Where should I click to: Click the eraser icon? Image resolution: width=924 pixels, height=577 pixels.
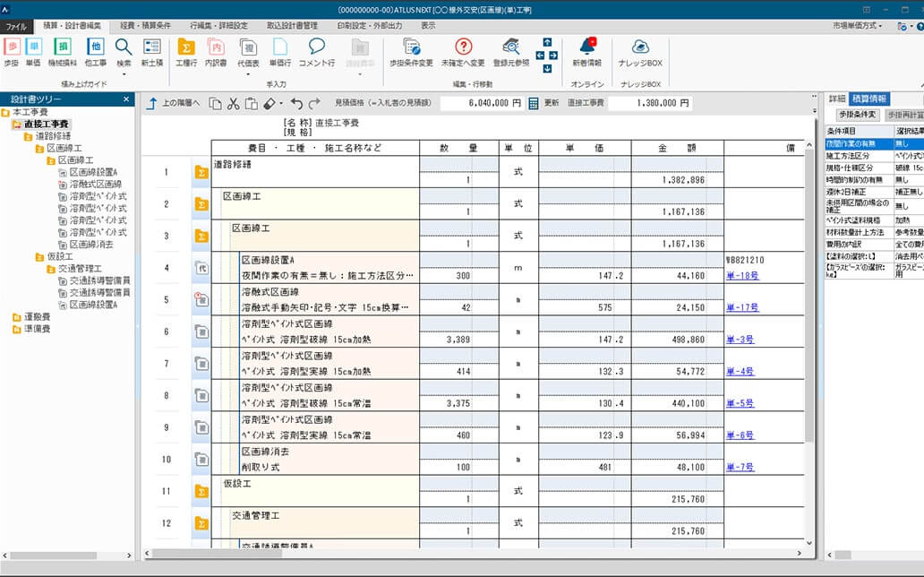(x=269, y=104)
